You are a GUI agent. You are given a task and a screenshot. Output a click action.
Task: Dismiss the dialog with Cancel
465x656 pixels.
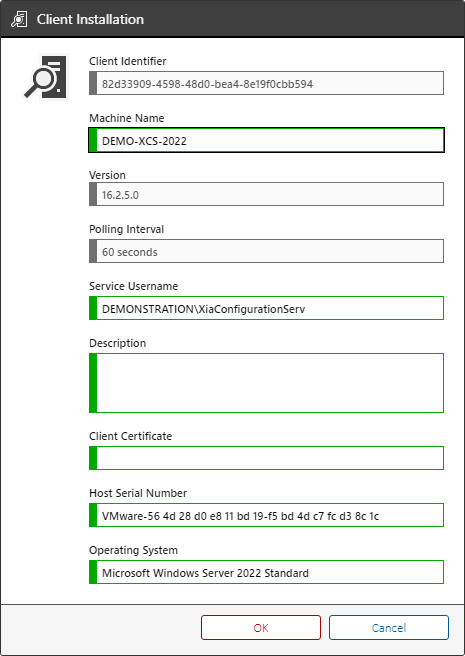pyautogui.click(x=389, y=628)
